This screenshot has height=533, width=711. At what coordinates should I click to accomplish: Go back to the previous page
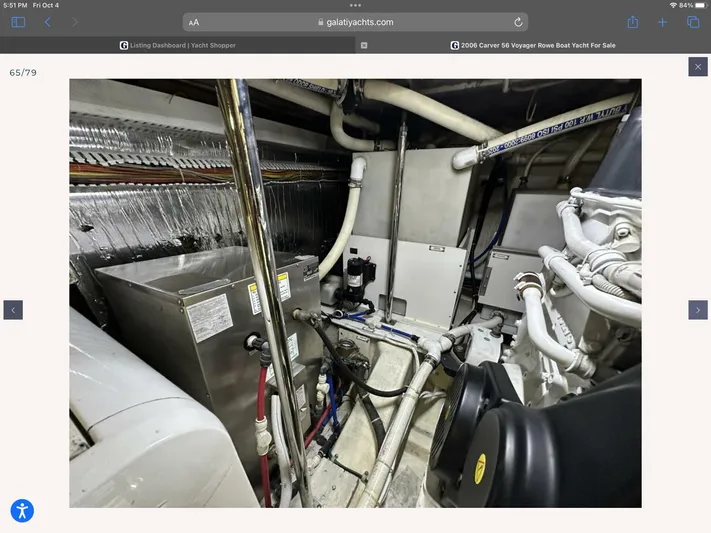[47, 22]
